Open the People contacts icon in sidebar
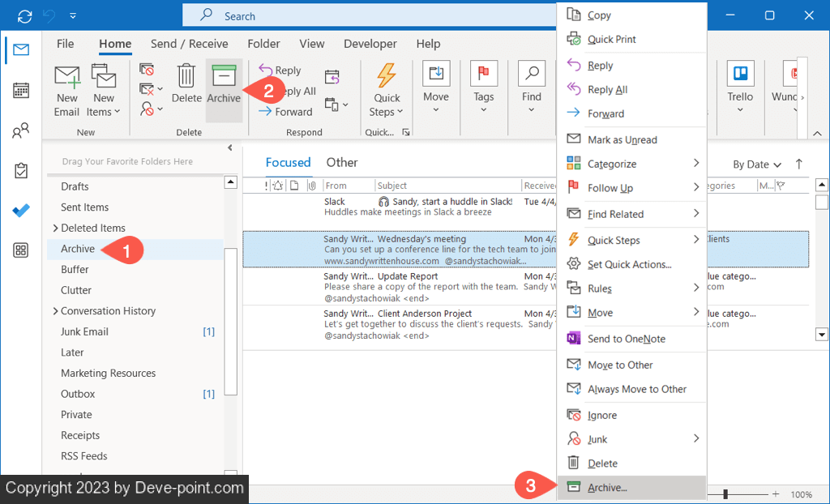830x504 pixels. pos(21,130)
